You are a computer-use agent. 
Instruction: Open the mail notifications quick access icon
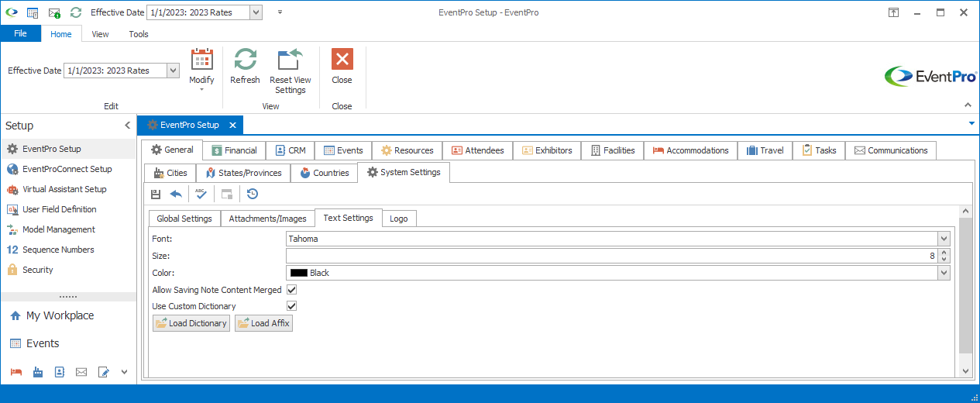click(54, 12)
